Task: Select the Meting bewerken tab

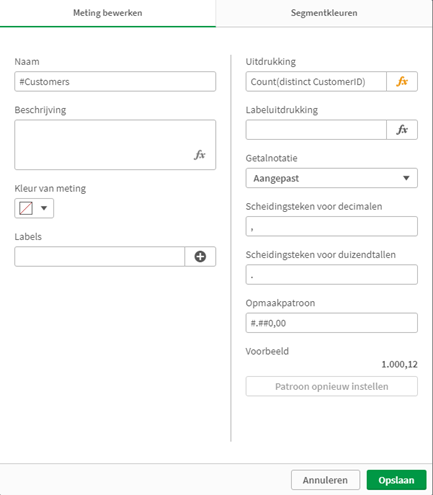Action: coord(108,13)
